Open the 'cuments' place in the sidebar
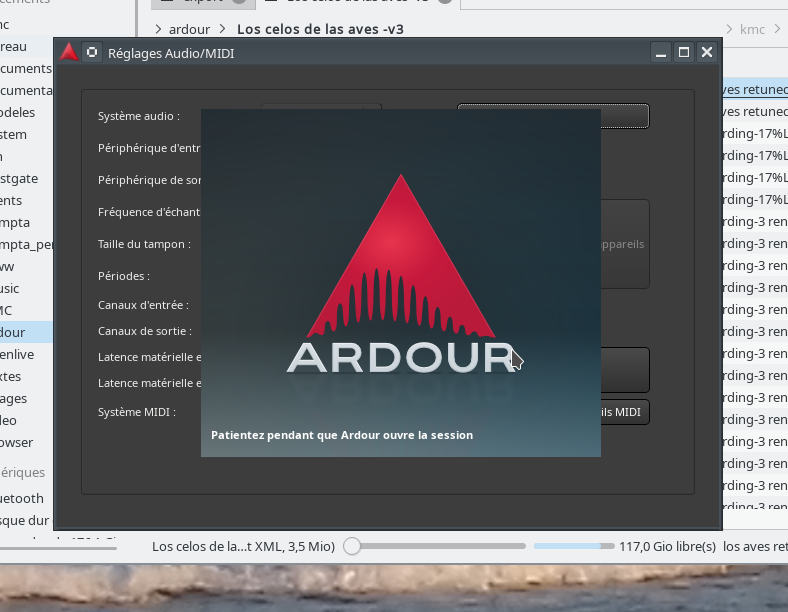The width and height of the screenshot is (788, 612). point(26,68)
